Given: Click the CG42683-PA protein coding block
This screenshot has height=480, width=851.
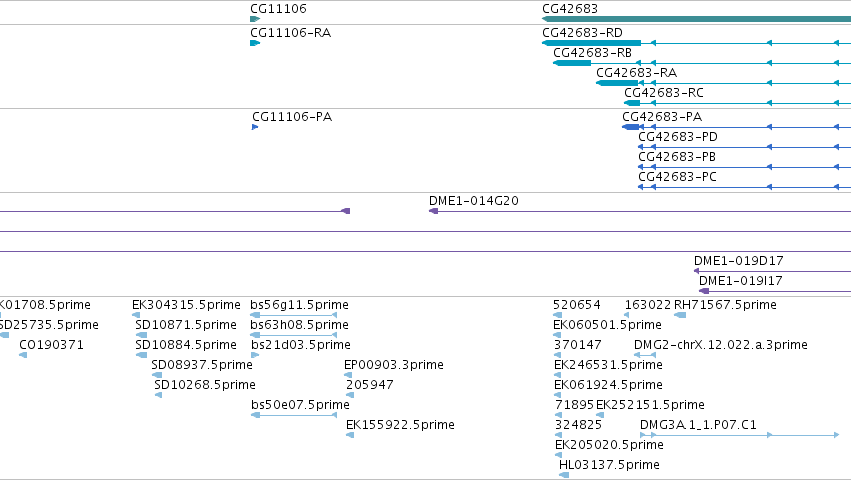Looking at the screenshot, I should [631, 127].
